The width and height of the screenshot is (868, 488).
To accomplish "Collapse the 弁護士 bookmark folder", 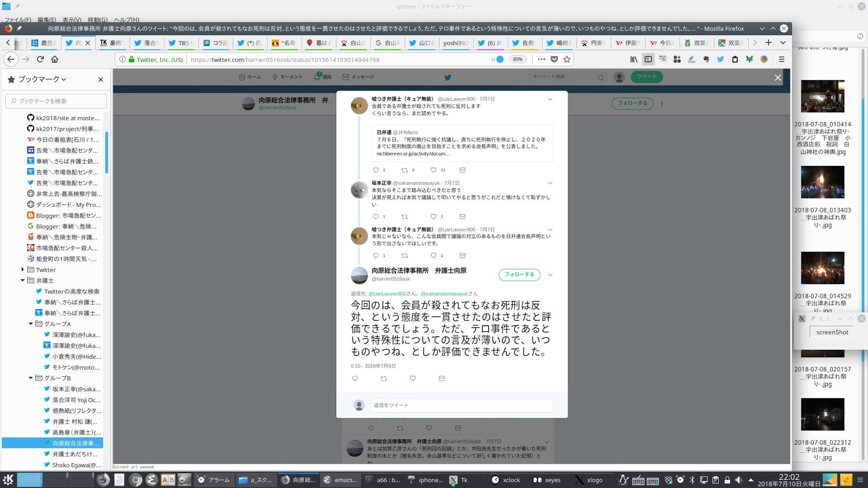I will 22,280.
